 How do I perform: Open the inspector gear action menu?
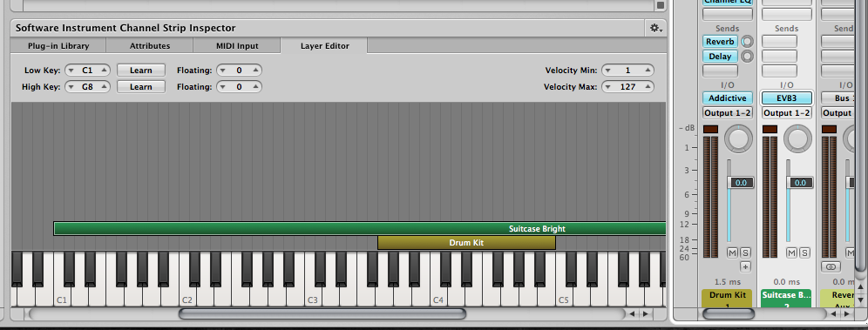coord(655,28)
